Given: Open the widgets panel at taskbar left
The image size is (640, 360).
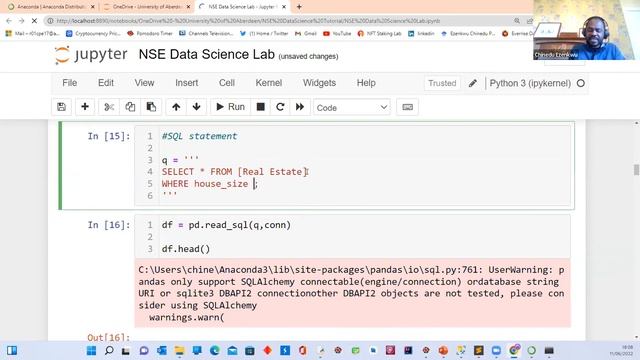Looking at the screenshot, I should (x=12, y=351).
